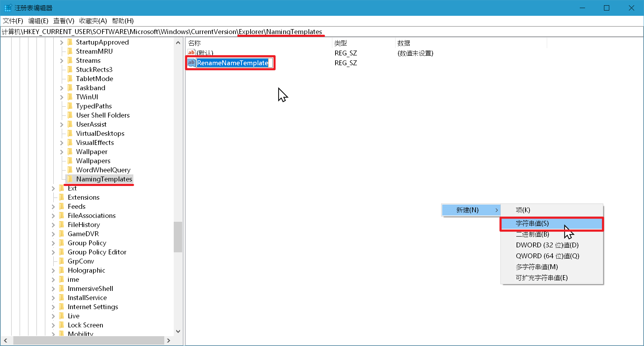The width and height of the screenshot is (644, 346).
Task: Click the Registry Editor app icon in title bar
Action: click(x=7, y=8)
